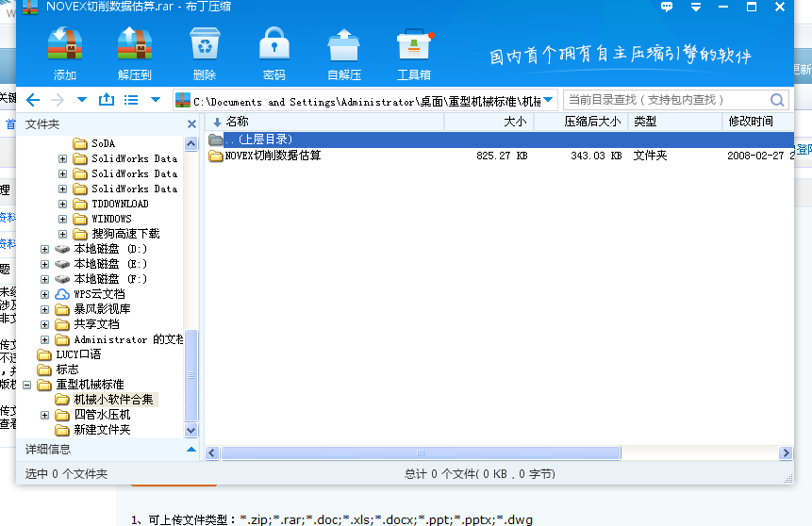The image size is (812, 526).
Task: Sort by 修改时间 column header
Action: point(758,122)
